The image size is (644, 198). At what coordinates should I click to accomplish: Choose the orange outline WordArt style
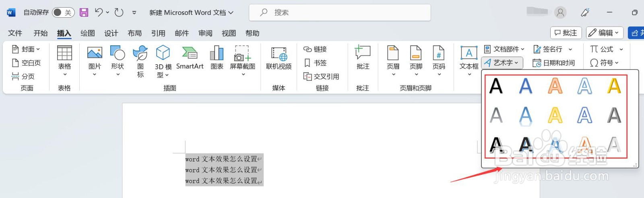[555, 86]
